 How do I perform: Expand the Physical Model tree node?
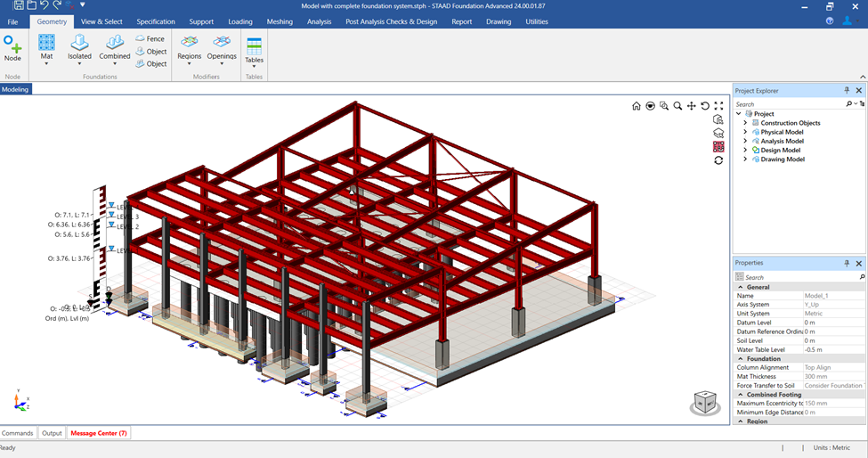coord(745,132)
